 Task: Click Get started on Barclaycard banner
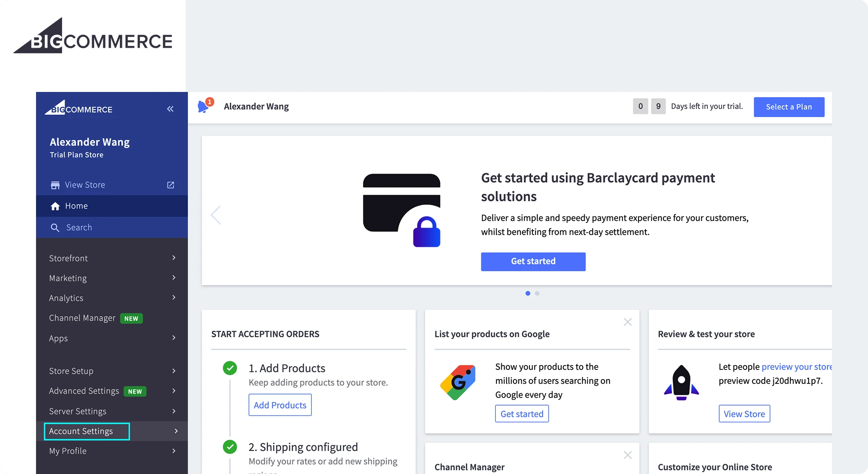pos(533,262)
